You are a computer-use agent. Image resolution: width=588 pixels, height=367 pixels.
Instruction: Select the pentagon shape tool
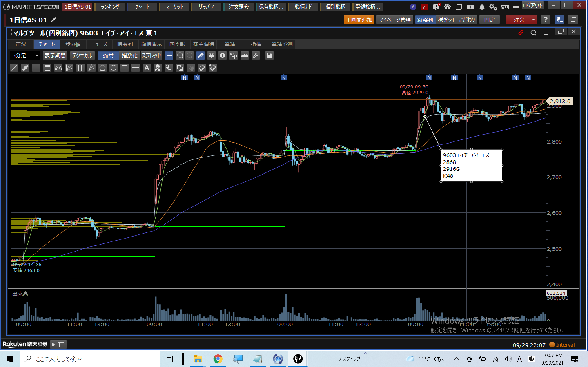tap(102, 68)
